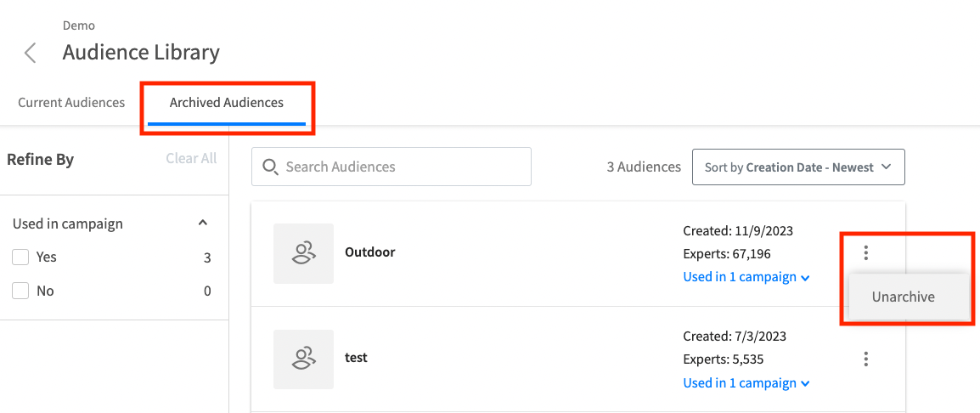Go back using the left chevron arrow
Image resolution: width=980 pixels, height=413 pixels.
click(x=30, y=53)
